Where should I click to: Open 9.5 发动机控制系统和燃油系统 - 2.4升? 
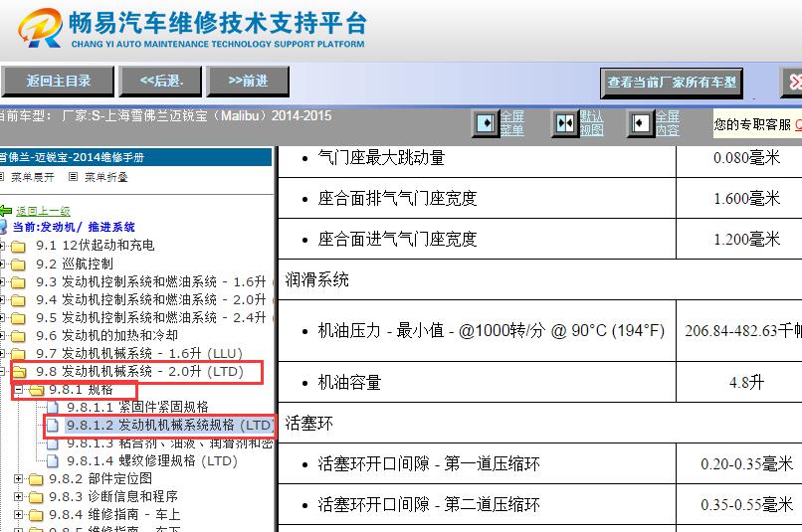[151, 317]
